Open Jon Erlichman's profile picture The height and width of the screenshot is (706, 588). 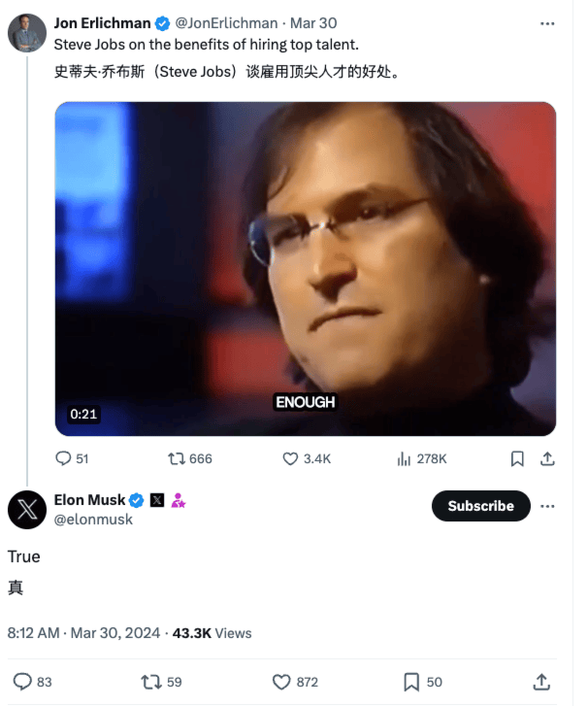[x=26, y=32]
